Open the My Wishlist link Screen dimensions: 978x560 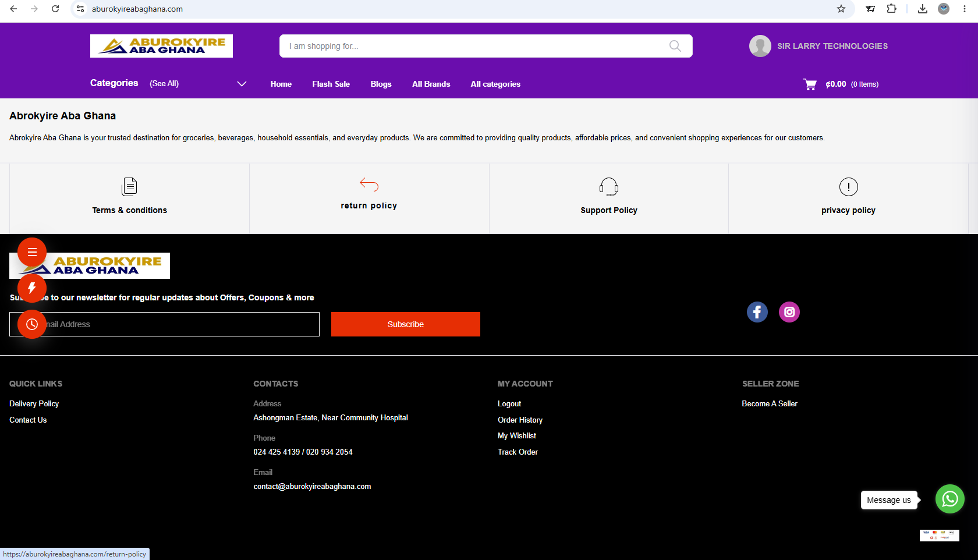click(517, 435)
